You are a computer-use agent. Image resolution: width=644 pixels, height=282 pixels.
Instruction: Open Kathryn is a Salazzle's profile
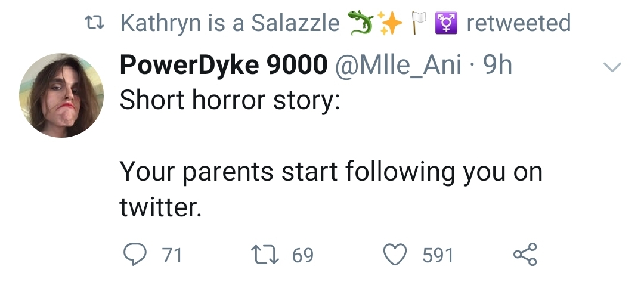pyautogui.click(x=230, y=23)
